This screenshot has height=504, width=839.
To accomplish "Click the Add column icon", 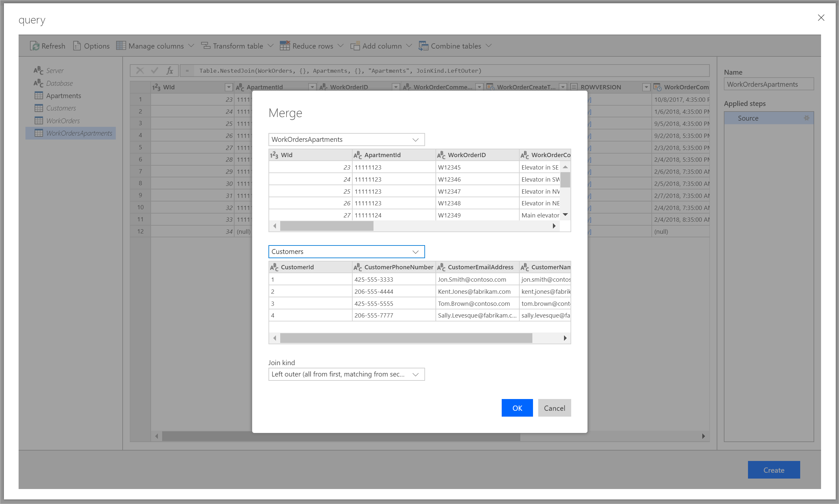I will pyautogui.click(x=355, y=46).
